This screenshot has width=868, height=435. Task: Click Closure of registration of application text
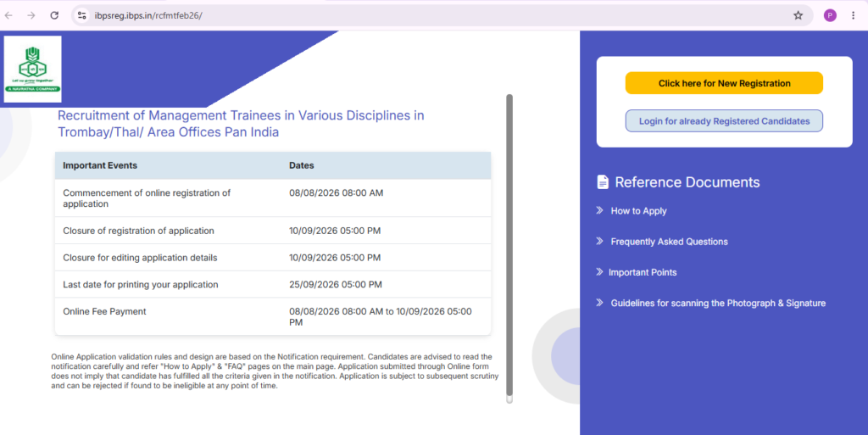138,231
